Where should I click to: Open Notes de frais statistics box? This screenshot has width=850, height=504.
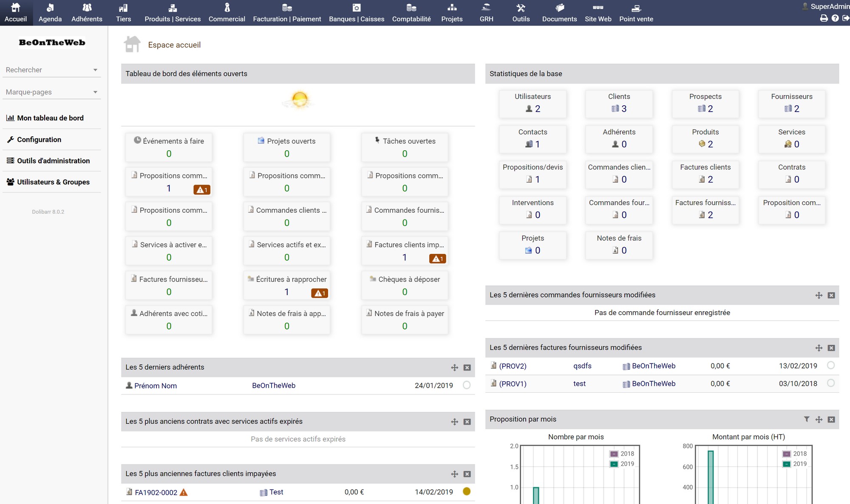(619, 245)
